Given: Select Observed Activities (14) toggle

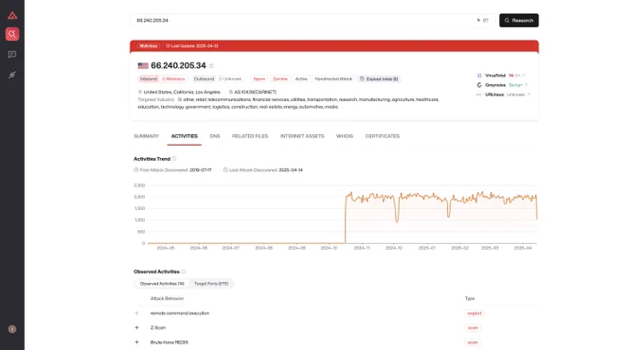Looking at the screenshot, I should tap(162, 284).
